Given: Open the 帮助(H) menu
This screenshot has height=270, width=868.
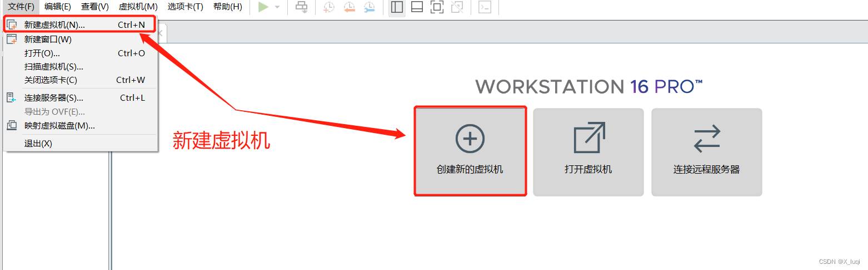Looking at the screenshot, I should [x=228, y=7].
